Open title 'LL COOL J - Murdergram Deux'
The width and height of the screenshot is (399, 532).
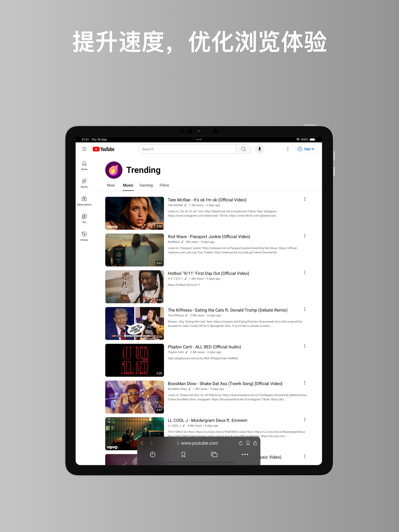(208, 420)
